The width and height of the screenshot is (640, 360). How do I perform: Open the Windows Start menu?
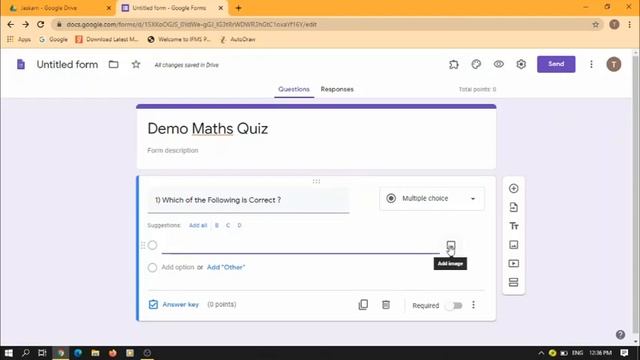point(8,353)
